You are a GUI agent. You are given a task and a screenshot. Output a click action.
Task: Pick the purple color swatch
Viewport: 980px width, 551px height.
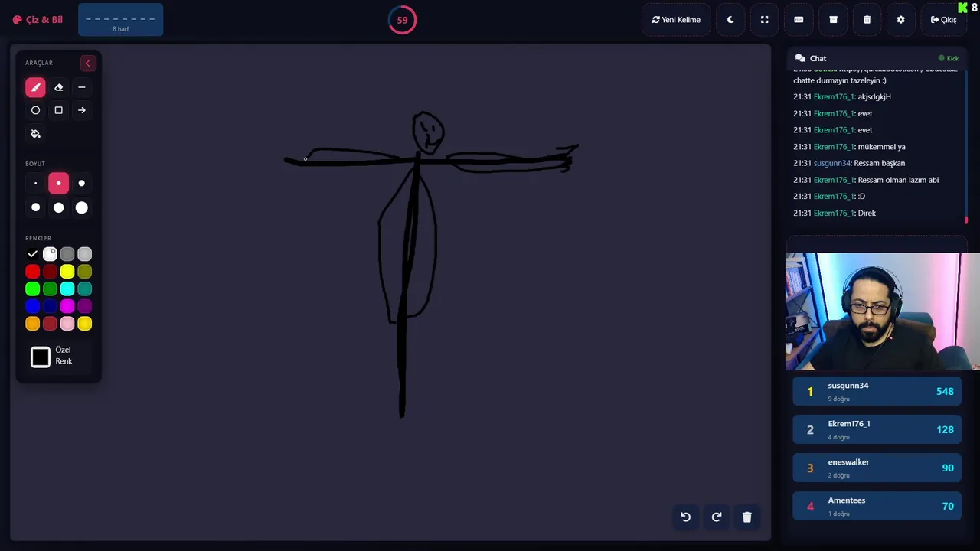pos(85,306)
